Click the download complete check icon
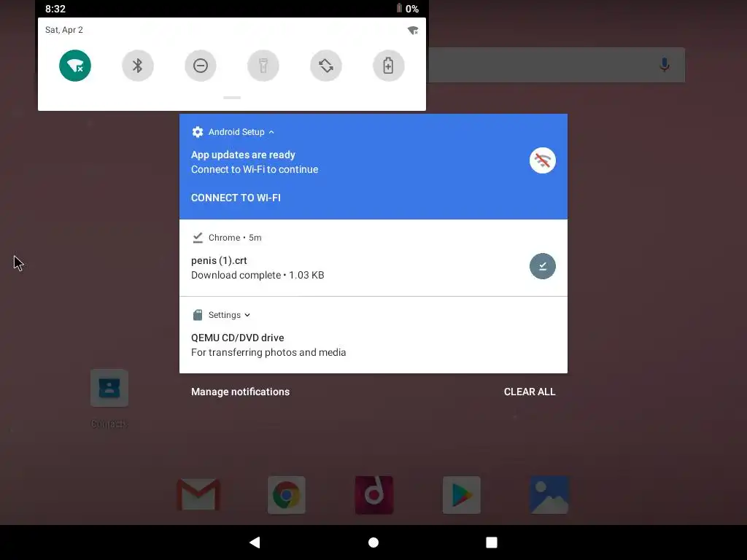This screenshot has width=747, height=560. [543, 266]
